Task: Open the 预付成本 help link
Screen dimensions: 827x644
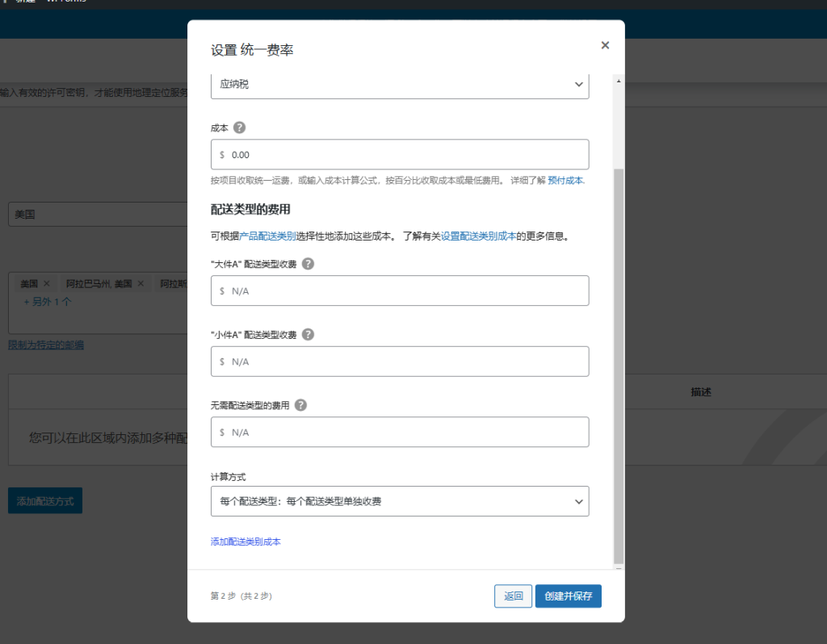Action: (565, 180)
